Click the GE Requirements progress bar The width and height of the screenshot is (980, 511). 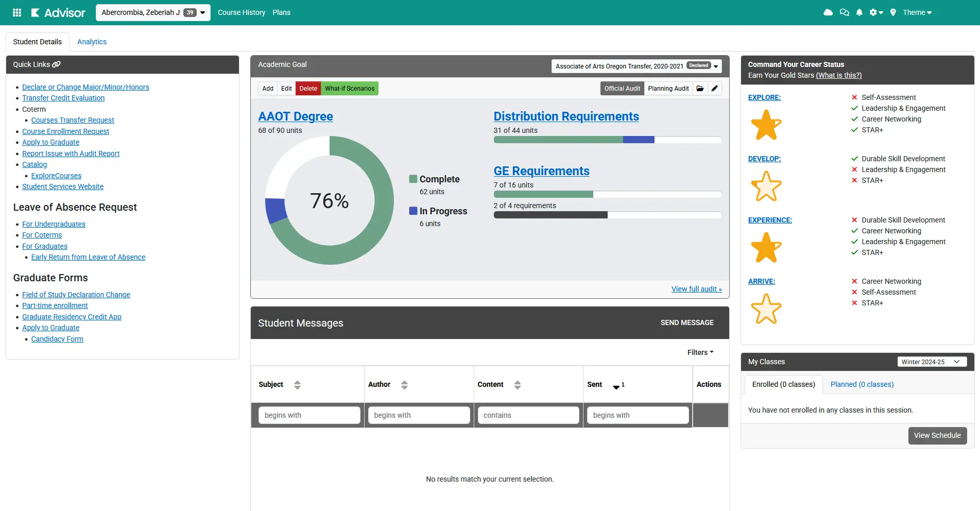click(x=608, y=194)
